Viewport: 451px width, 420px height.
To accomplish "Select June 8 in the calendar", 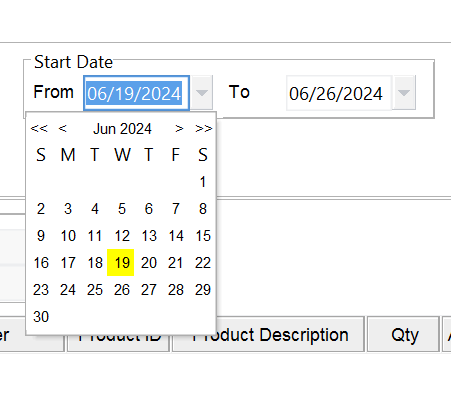I will point(203,209).
